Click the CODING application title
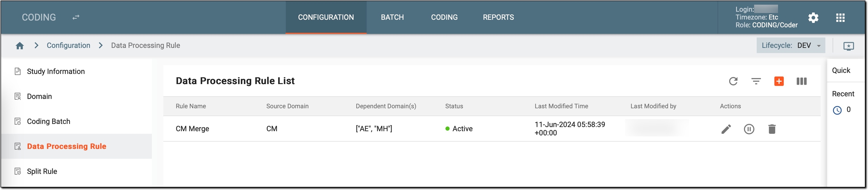This screenshot has height=190, width=868. 39,17
